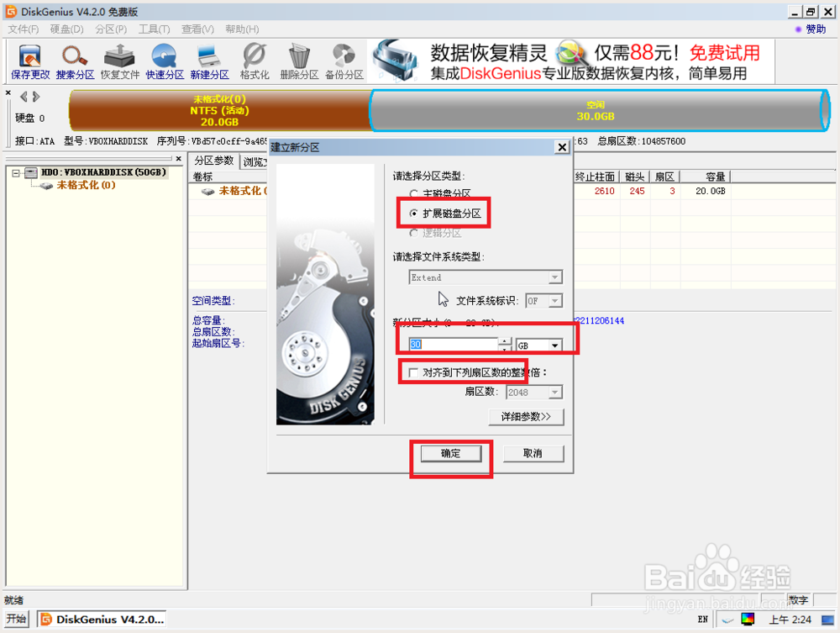Screen dimensions: 840x633
Task: Open the View (查看) menu
Action: (197, 29)
